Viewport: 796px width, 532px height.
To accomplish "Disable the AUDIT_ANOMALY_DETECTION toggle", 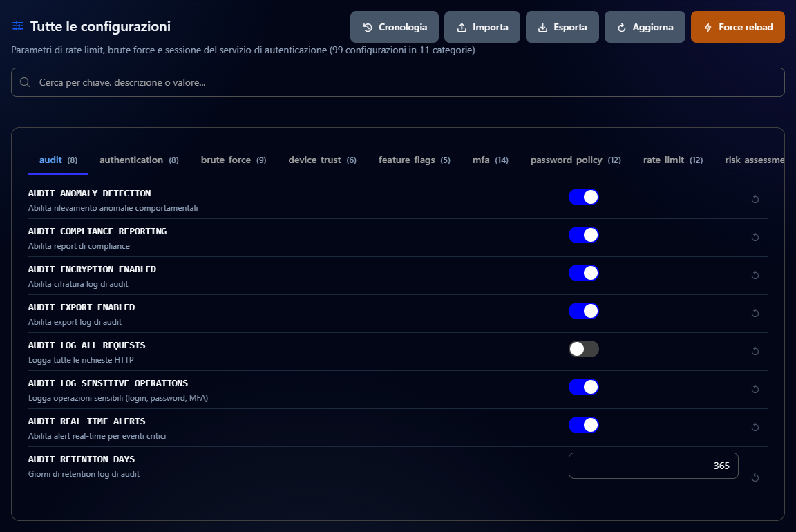I will 584,197.
